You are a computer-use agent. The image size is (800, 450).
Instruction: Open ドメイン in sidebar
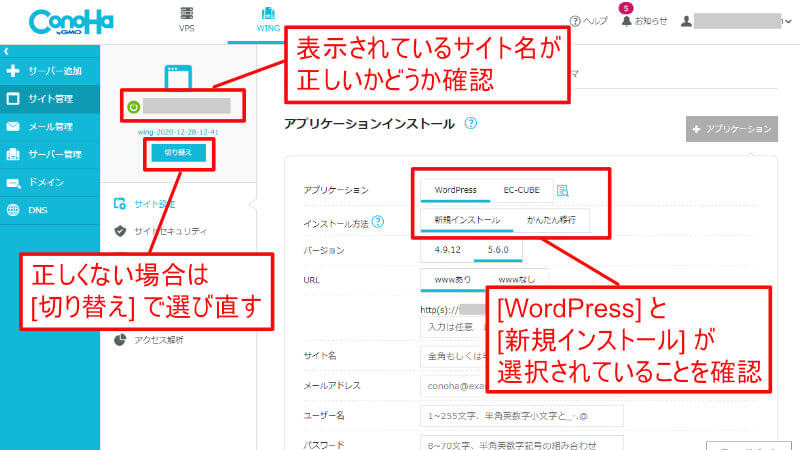tap(50, 182)
